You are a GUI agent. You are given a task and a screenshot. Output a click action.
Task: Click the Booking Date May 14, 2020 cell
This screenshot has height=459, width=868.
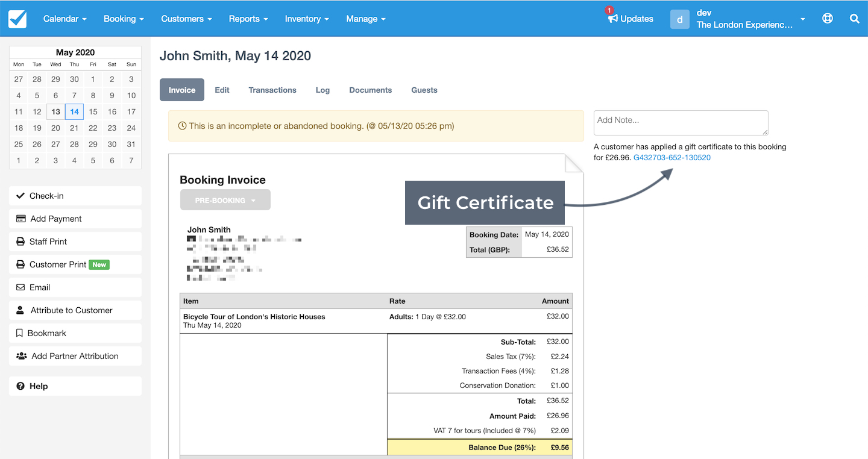(547, 234)
